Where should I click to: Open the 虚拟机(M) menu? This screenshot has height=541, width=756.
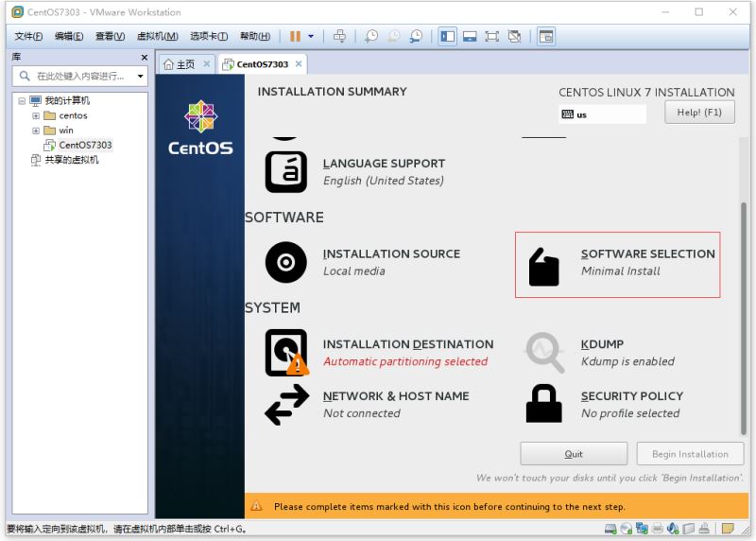(x=158, y=36)
